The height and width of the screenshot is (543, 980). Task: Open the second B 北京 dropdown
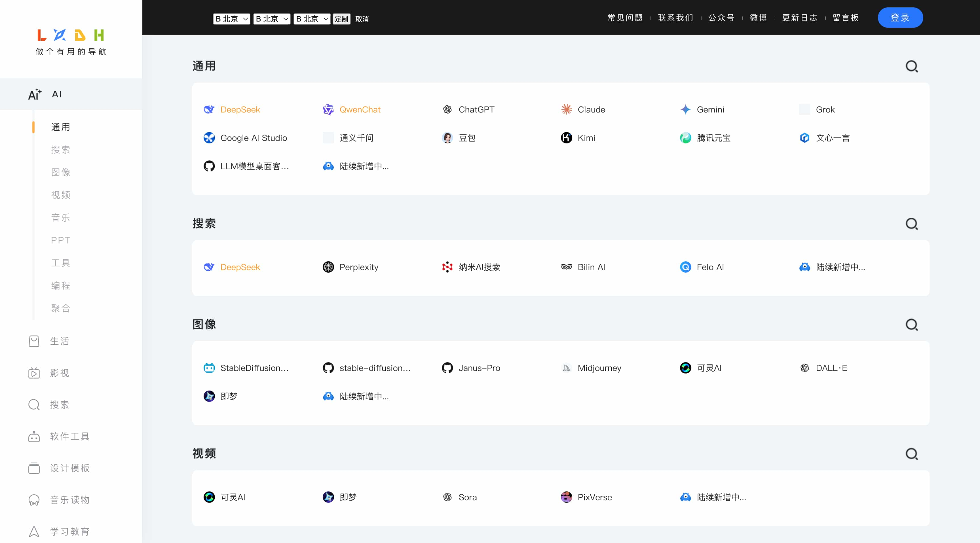pyautogui.click(x=272, y=19)
